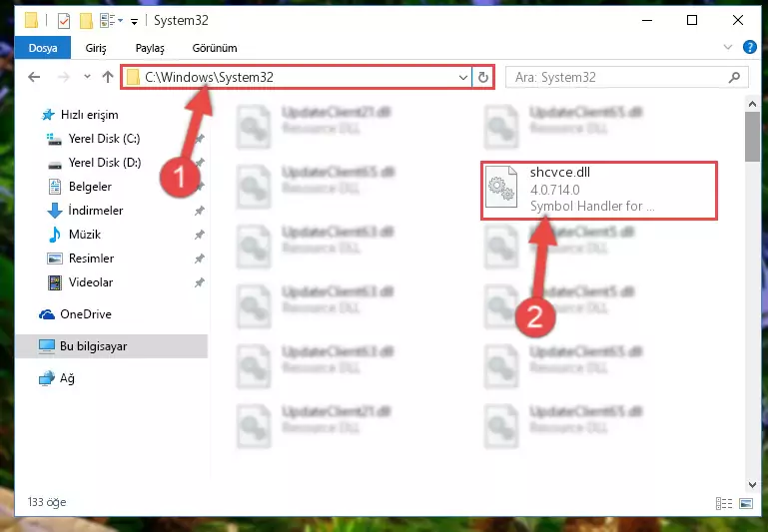Open Yerel Disk (C:)
The height and width of the screenshot is (532, 768).
[104, 139]
